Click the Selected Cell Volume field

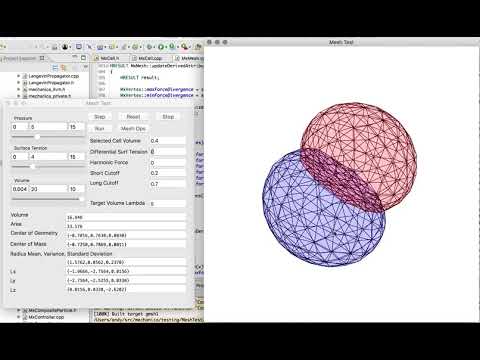[x=167, y=141]
